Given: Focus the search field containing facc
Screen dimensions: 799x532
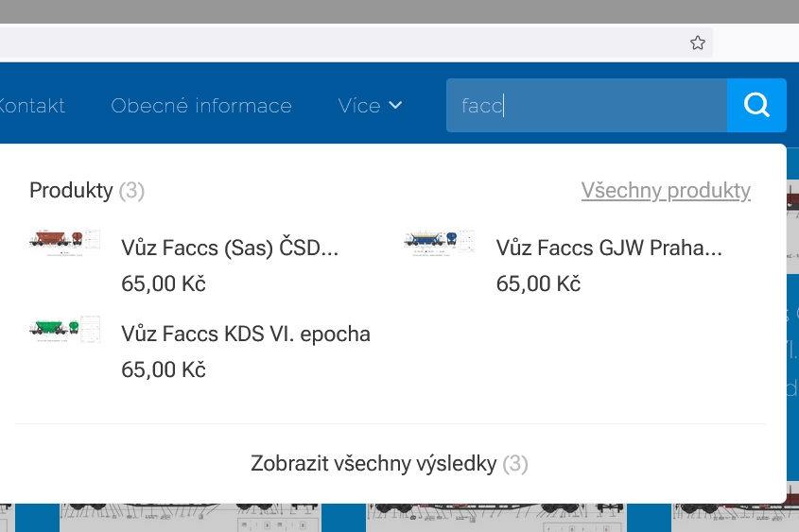Looking at the screenshot, I should (586, 106).
